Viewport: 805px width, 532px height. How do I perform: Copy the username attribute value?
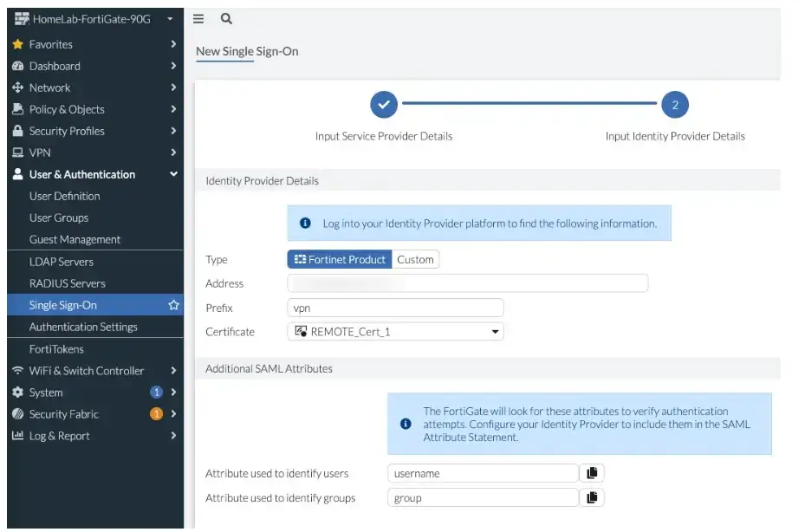tap(592, 473)
